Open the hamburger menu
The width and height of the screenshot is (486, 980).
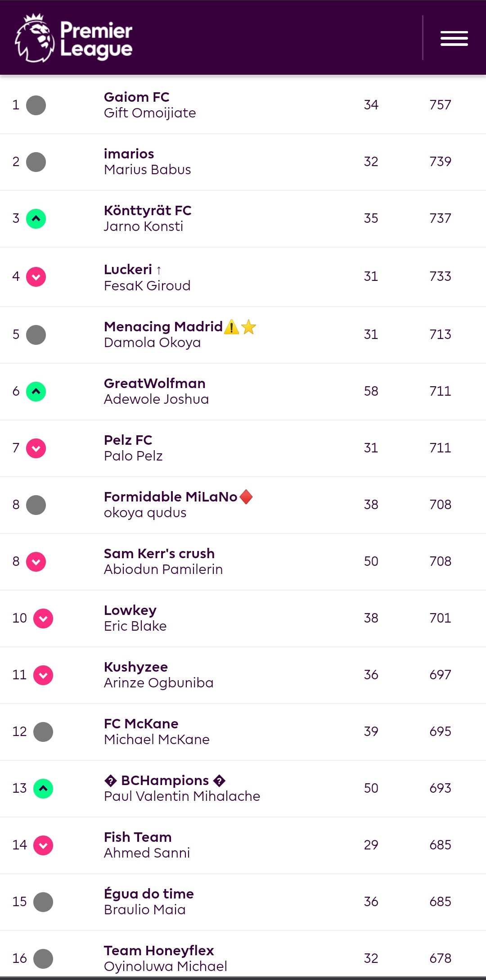(454, 38)
